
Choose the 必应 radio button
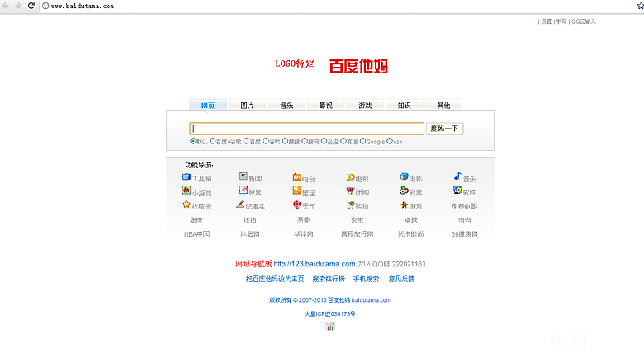(324, 141)
